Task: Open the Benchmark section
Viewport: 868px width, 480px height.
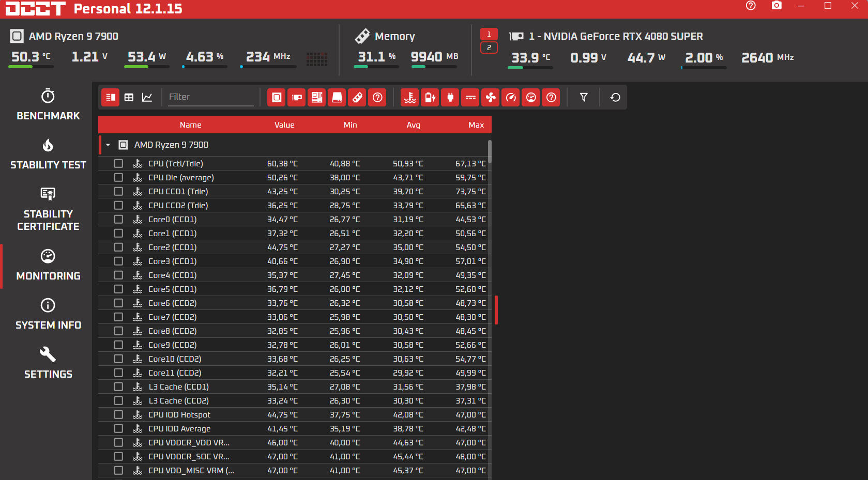Action: 48,105
